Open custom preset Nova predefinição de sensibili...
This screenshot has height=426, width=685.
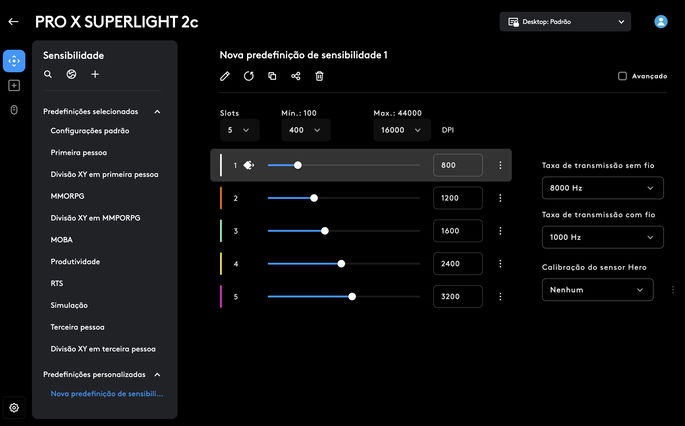pyautogui.click(x=107, y=394)
